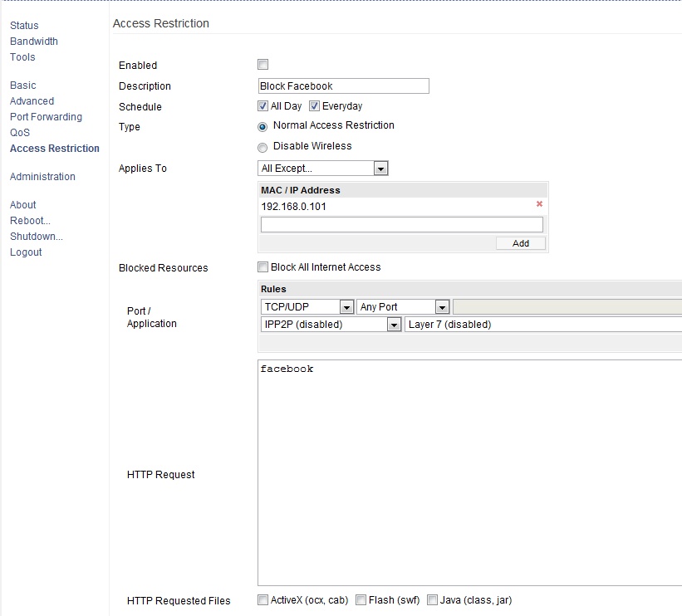Open the Any Port dropdown
682x616 pixels.
pyautogui.click(x=403, y=307)
